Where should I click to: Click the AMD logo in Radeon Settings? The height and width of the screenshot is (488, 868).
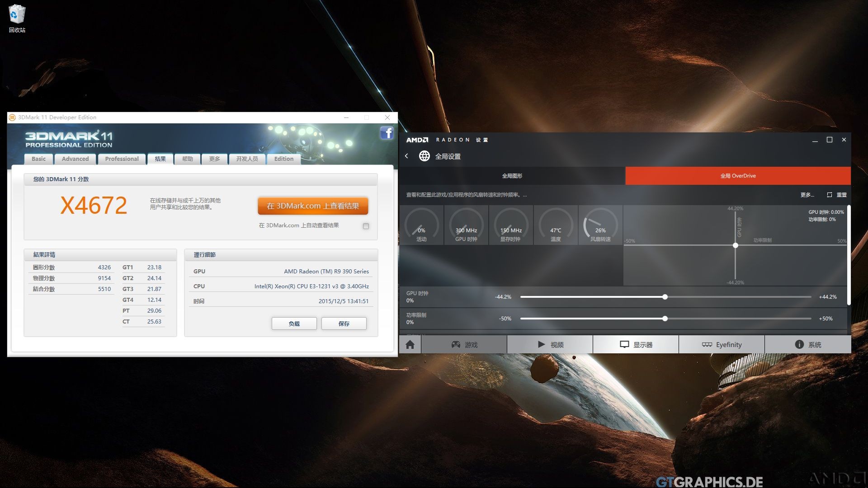coord(417,140)
